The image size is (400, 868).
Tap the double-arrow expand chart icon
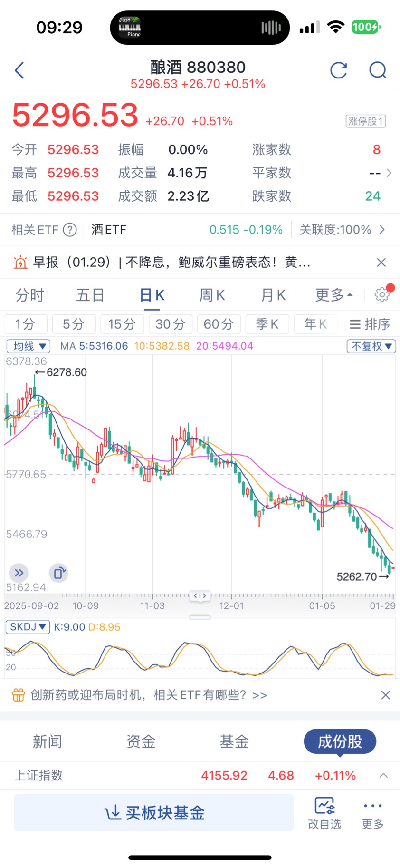(19, 573)
